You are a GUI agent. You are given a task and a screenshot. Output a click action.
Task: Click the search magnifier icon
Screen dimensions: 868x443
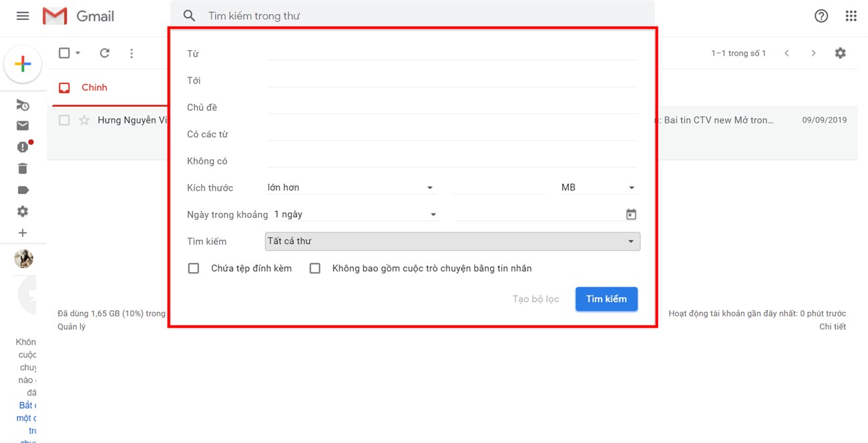pos(190,15)
